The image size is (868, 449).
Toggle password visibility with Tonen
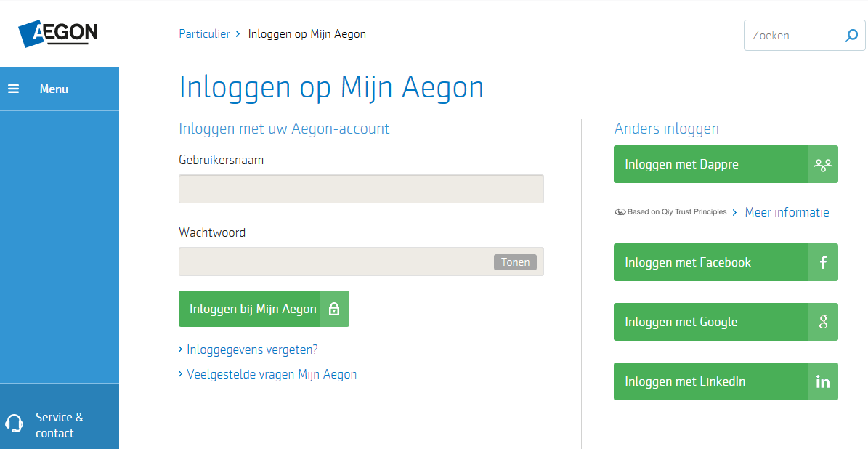point(515,262)
